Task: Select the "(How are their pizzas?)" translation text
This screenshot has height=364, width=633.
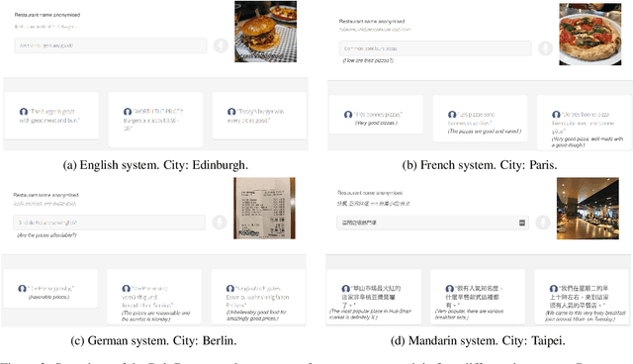Action: pyautogui.click(x=368, y=60)
